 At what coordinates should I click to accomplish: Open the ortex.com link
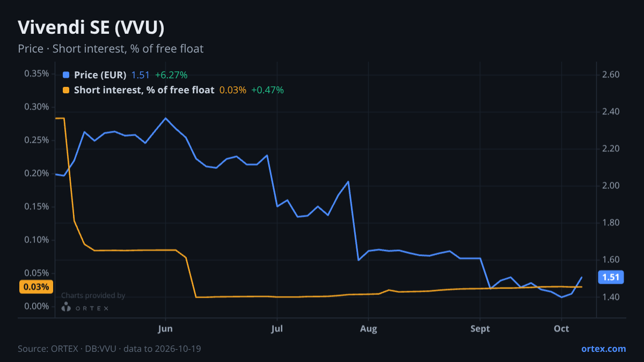click(604, 349)
